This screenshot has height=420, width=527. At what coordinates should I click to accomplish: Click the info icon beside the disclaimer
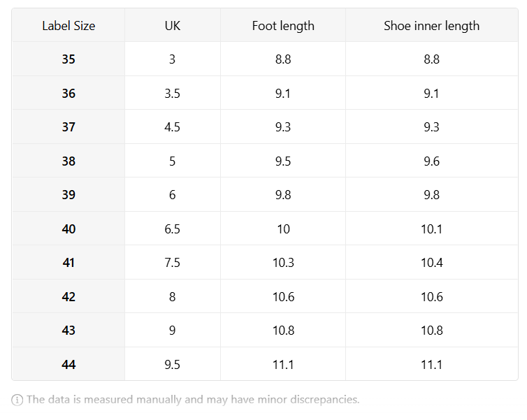[x=17, y=400]
